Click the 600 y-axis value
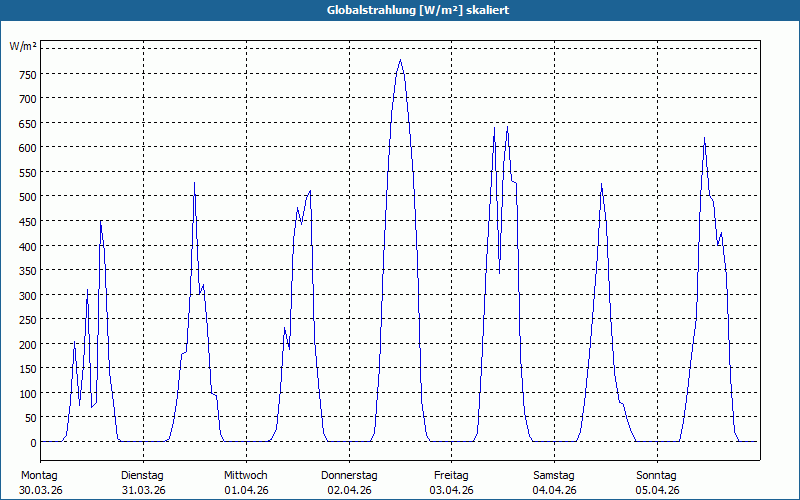Image resolution: width=800 pixels, height=500 pixels. (x=28, y=148)
